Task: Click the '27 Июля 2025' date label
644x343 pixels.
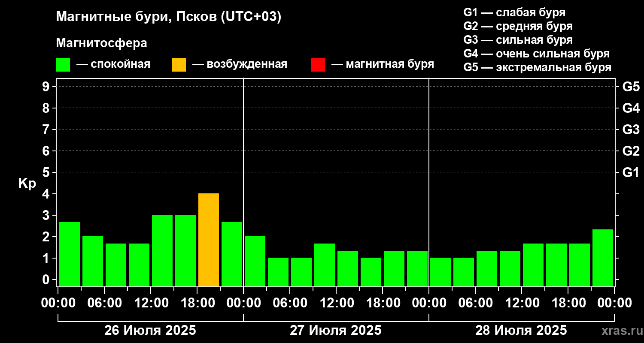Action: point(336,331)
